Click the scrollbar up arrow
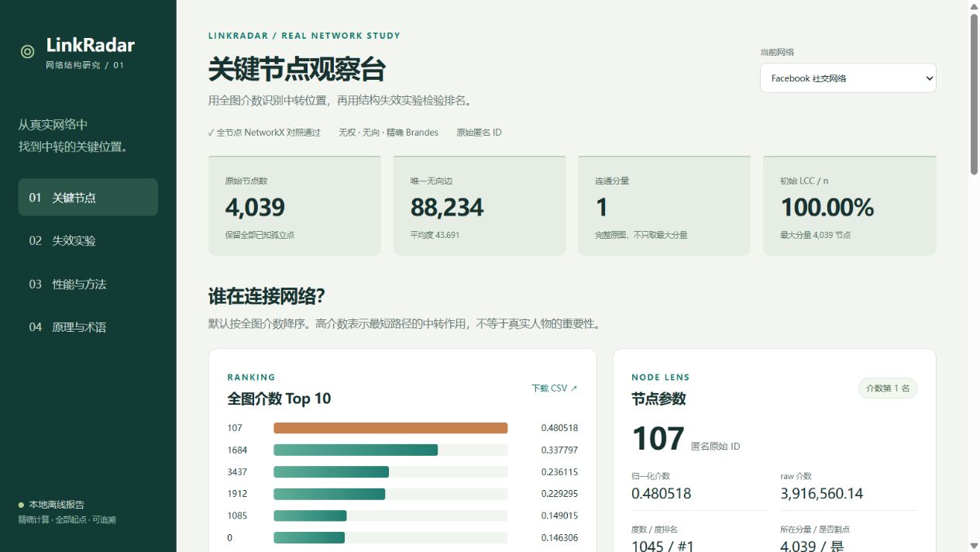 (x=974, y=6)
